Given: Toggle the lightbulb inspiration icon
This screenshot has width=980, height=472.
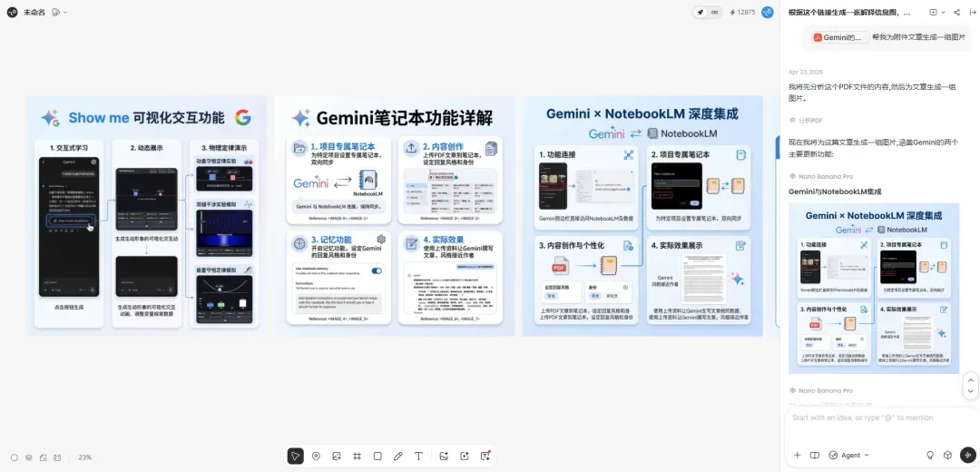Looking at the screenshot, I should point(930,455).
